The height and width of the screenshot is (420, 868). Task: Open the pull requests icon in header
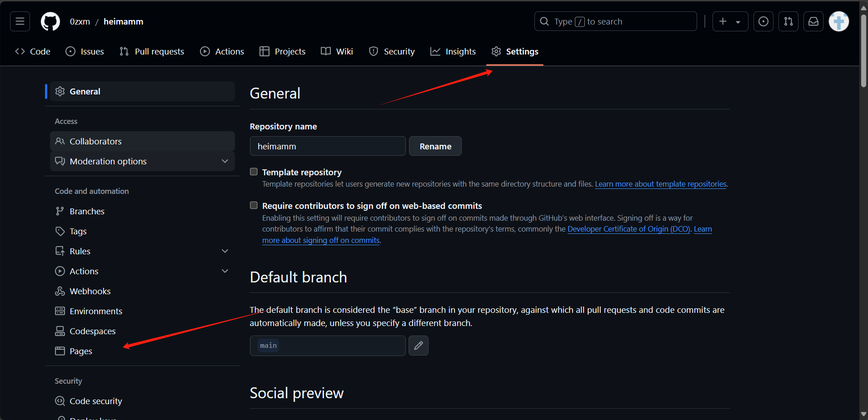[x=788, y=21]
